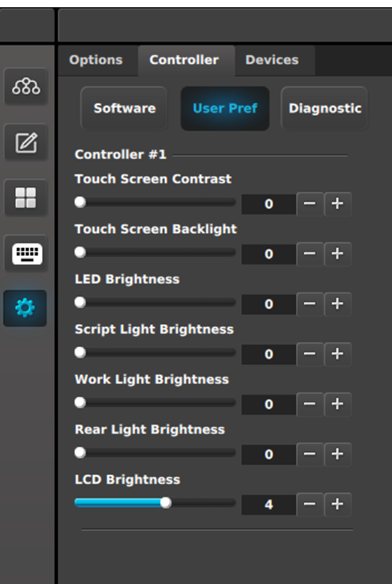This screenshot has height=584, width=392.
Task: Open the edit pencil sidebar icon
Action: click(26, 142)
